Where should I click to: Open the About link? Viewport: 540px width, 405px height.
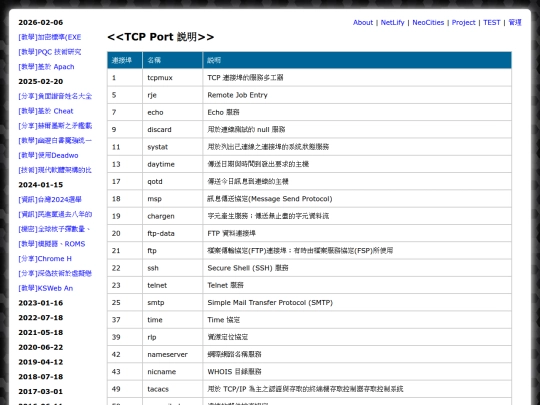tap(363, 22)
